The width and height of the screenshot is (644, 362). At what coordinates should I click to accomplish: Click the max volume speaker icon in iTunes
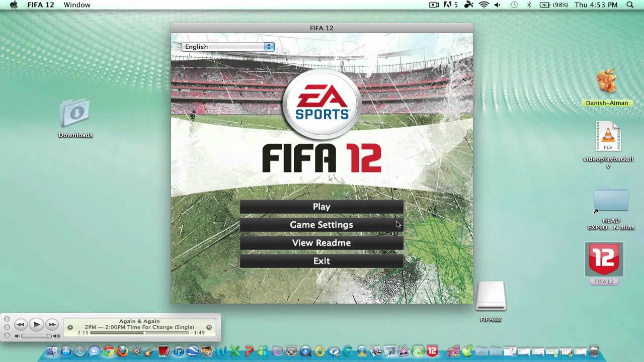point(56,336)
